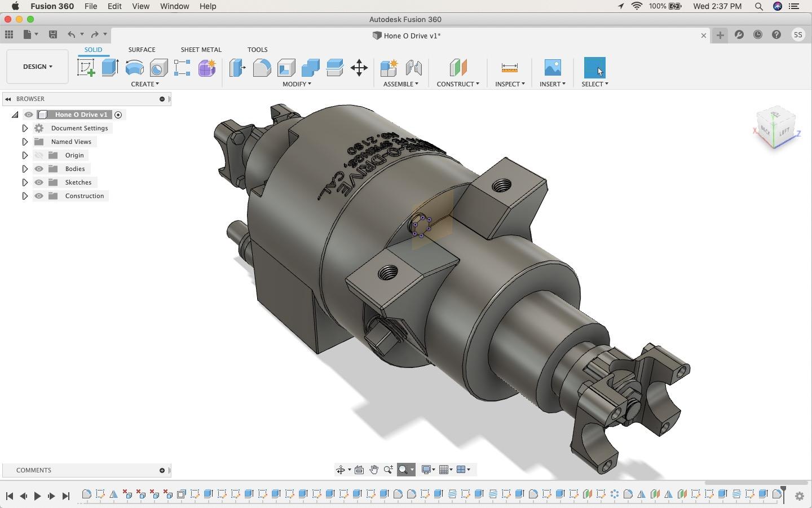812x508 pixels.
Task: Open the Window menu
Action: (174, 6)
